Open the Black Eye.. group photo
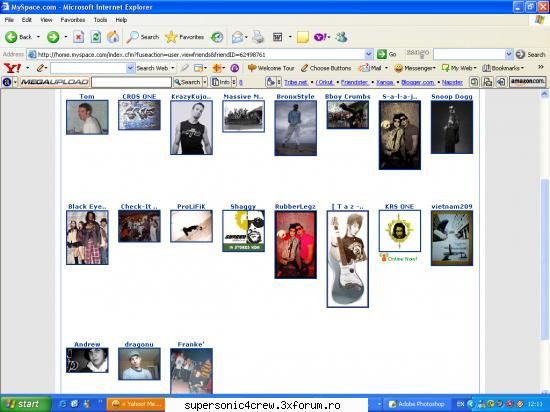The image size is (550, 412). (x=87, y=237)
